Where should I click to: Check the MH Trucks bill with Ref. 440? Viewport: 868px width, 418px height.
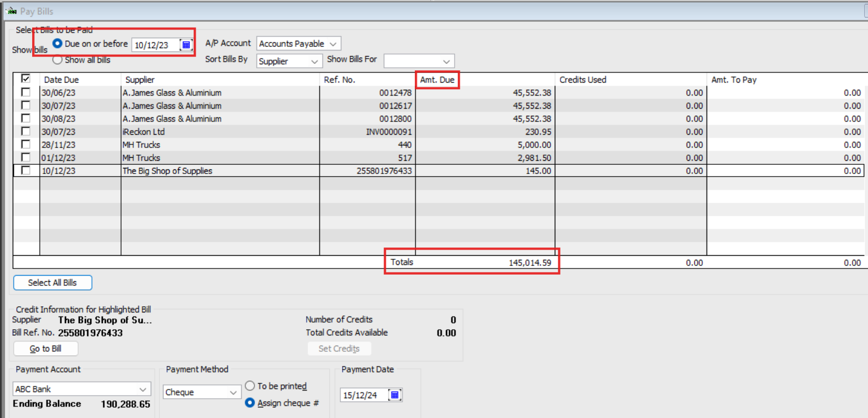point(26,144)
